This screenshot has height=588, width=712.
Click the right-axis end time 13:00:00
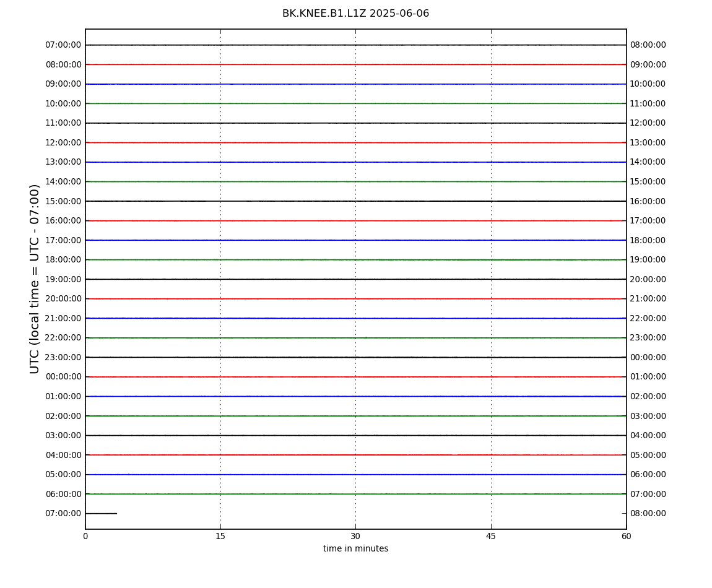648,142
